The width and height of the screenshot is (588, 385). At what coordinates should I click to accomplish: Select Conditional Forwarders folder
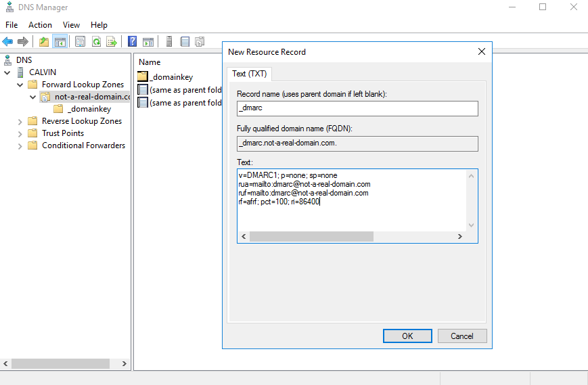83,145
